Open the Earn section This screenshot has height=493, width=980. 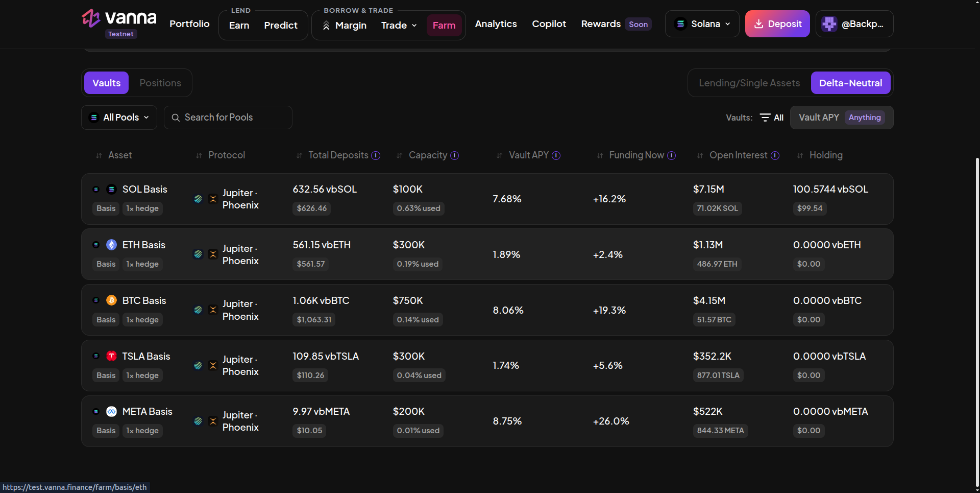click(x=239, y=25)
